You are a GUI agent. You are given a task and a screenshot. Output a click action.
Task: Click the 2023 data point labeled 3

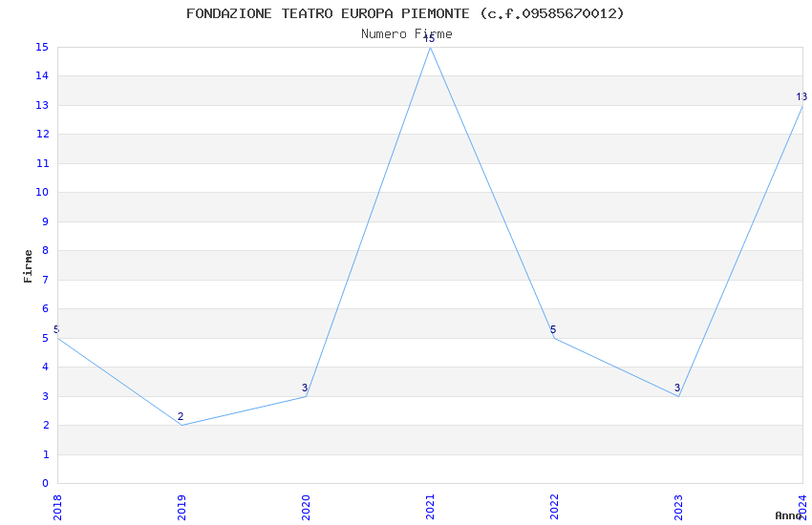pos(679,396)
